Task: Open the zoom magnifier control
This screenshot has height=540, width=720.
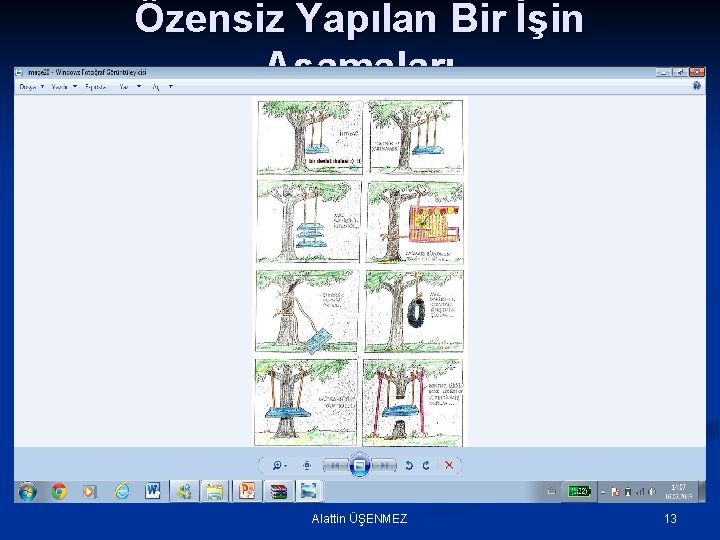Action: (279, 465)
